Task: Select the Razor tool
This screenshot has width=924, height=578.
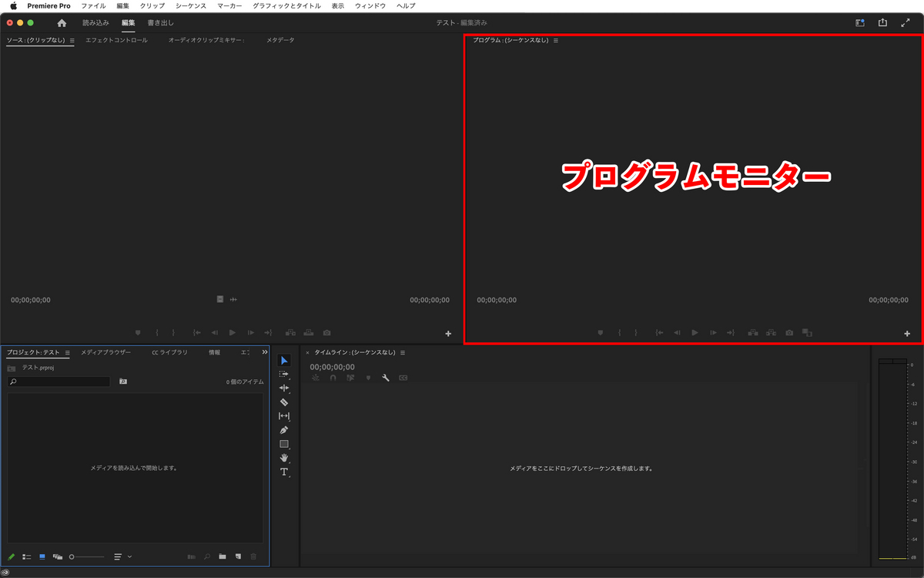Action: [284, 402]
